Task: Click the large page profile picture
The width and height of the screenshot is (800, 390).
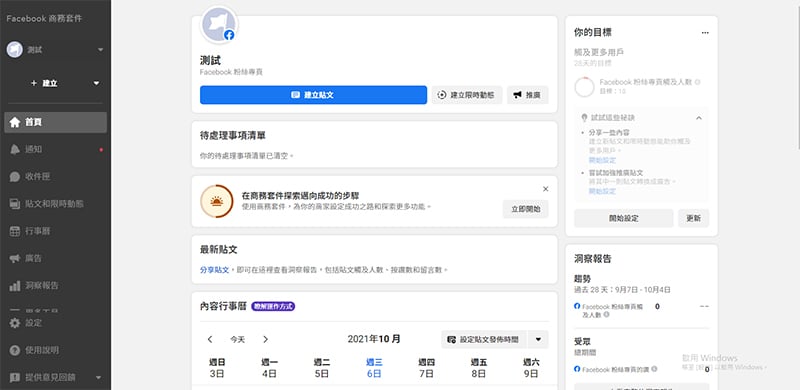Action: click(x=219, y=24)
